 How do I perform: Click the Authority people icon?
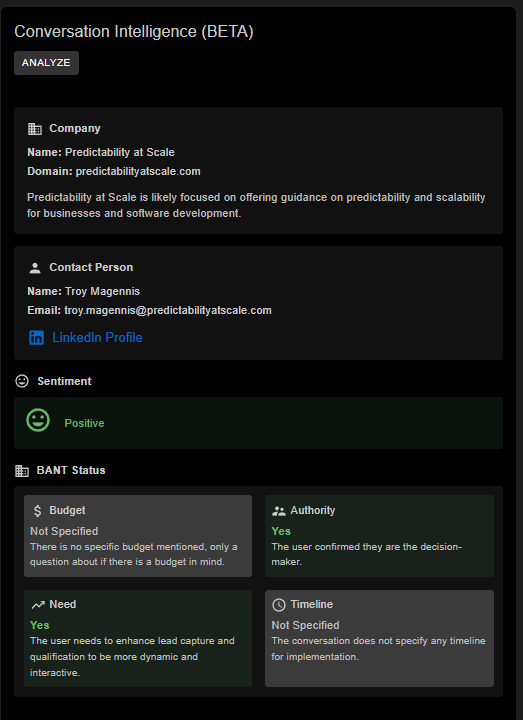(279, 511)
